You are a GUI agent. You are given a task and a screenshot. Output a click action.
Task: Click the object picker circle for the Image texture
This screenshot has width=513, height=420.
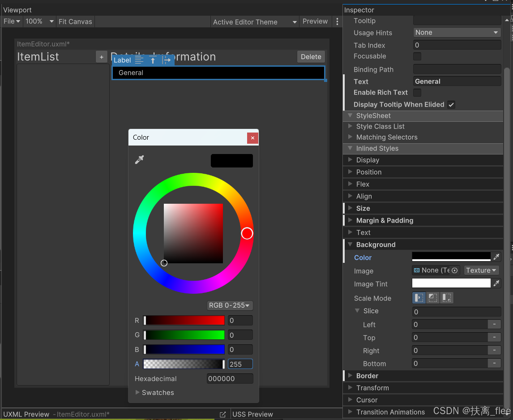click(x=453, y=270)
